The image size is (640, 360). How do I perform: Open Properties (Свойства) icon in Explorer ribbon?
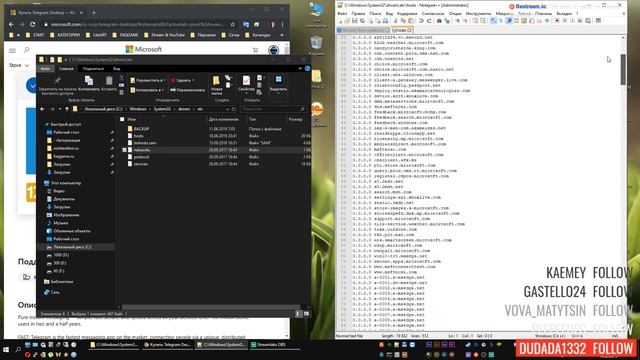click(x=246, y=80)
